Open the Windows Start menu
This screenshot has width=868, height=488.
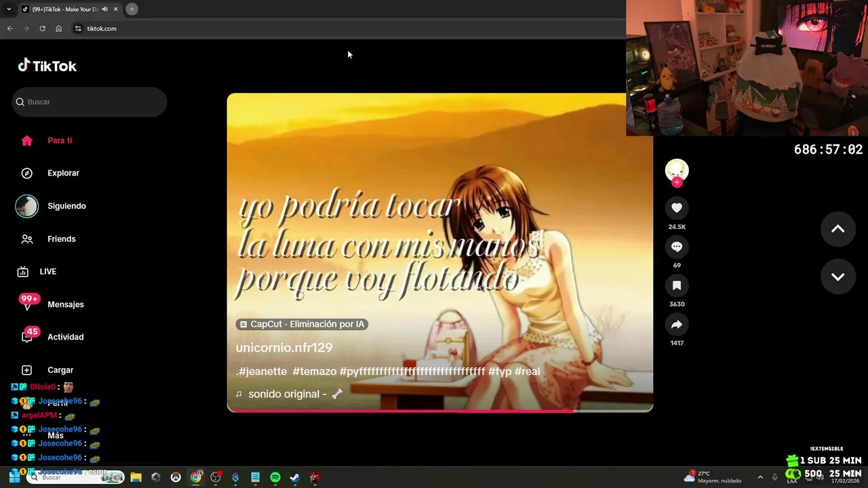click(14, 477)
